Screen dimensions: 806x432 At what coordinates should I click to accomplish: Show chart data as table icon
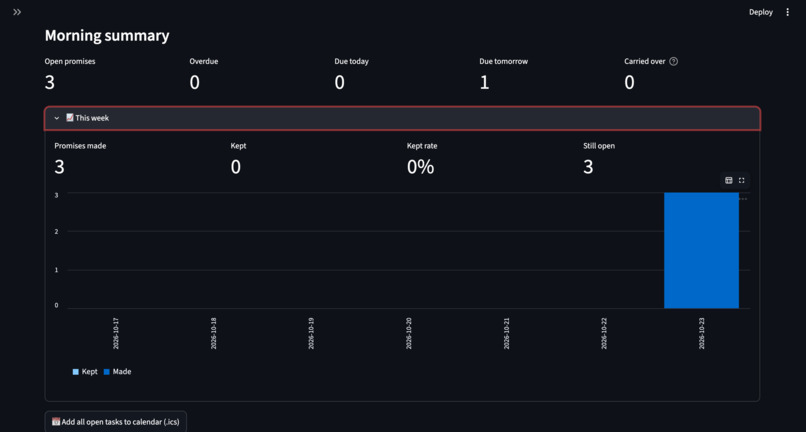pyautogui.click(x=728, y=180)
